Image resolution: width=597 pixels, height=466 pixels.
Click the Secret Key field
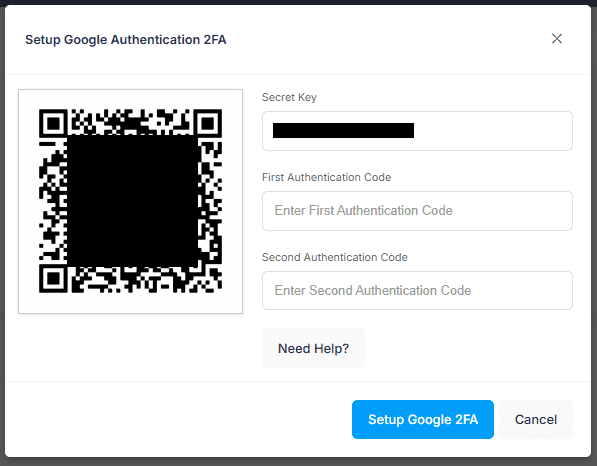coord(417,131)
